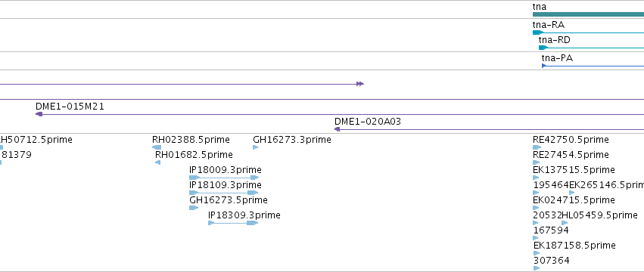644x272 pixels.
Task: Select DME1-020A03 clone arrowhead
Action: tap(338, 129)
